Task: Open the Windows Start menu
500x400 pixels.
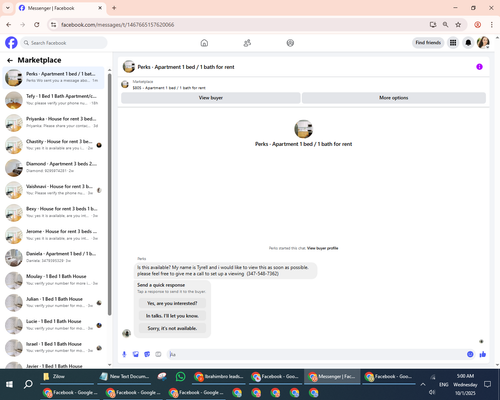Action: pos(9,384)
